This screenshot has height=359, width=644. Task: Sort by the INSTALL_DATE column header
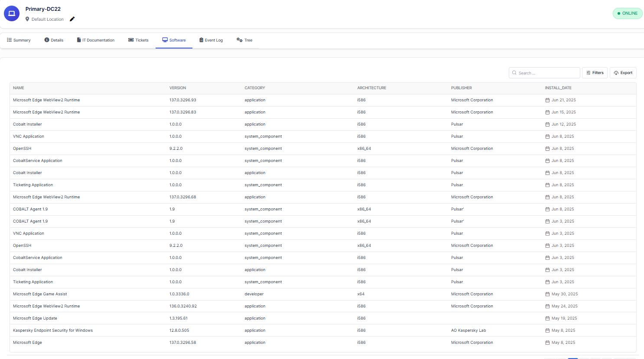pyautogui.click(x=558, y=88)
